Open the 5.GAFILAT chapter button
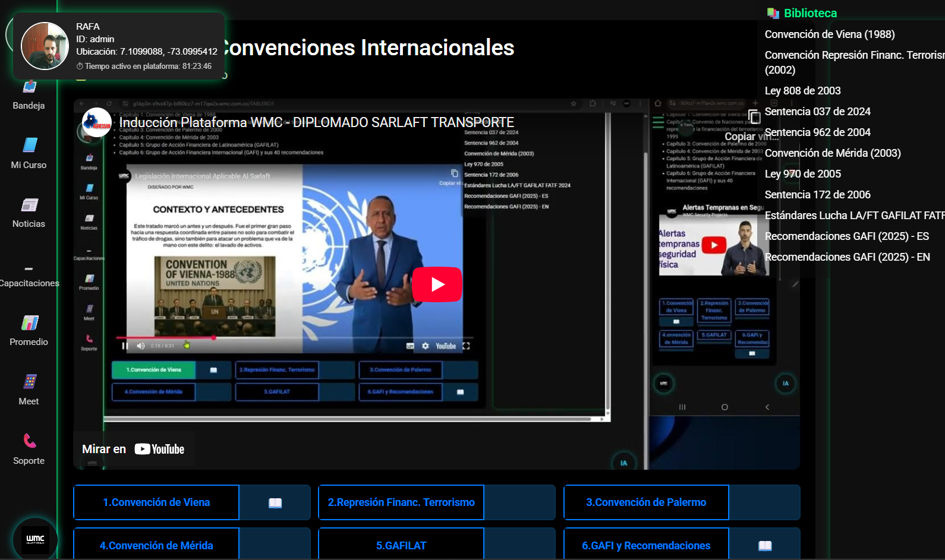 pos(401,545)
